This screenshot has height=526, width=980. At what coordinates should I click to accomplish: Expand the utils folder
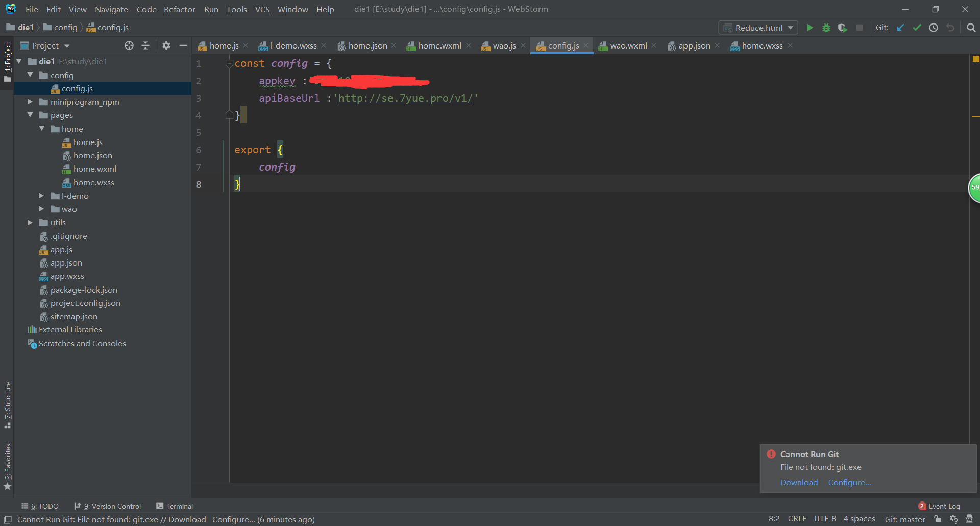coord(30,222)
